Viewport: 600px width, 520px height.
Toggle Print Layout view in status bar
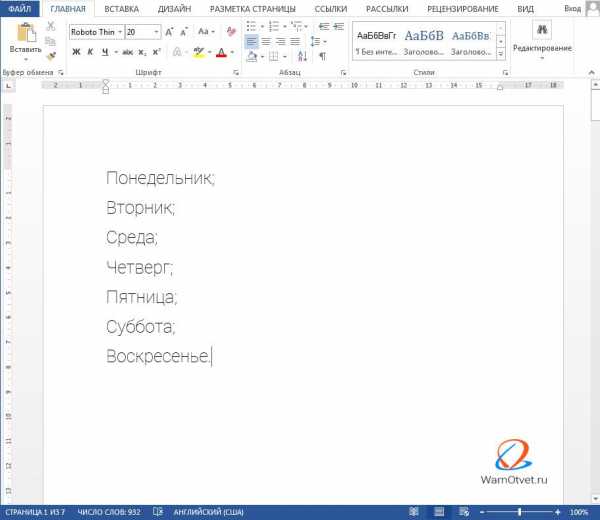439,512
